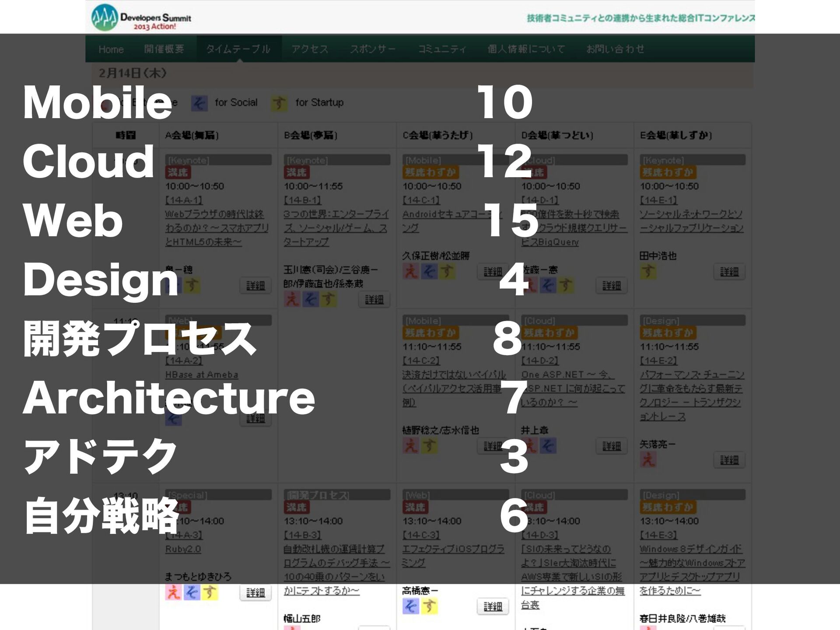Click the [14-B-1] session code link

coord(303,200)
